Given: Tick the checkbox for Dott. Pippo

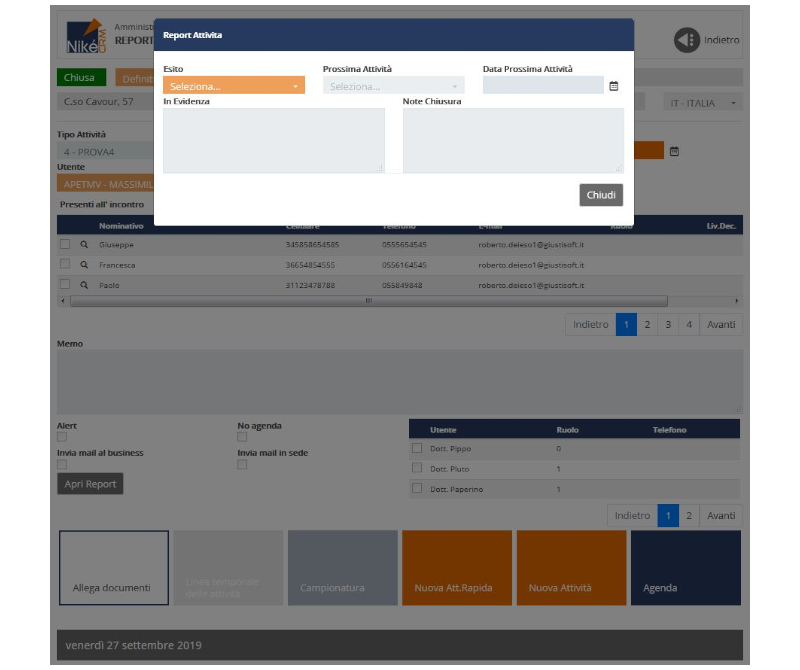Looking at the screenshot, I should click(x=417, y=448).
